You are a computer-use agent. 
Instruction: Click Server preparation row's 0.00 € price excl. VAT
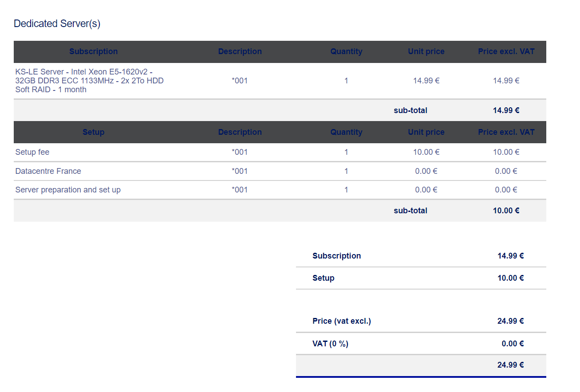click(x=506, y=190)
